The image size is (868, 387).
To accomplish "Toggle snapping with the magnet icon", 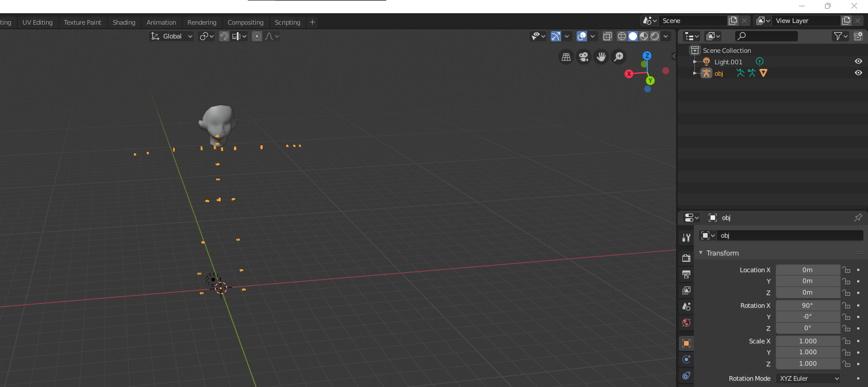I will (x=224, y=36).
